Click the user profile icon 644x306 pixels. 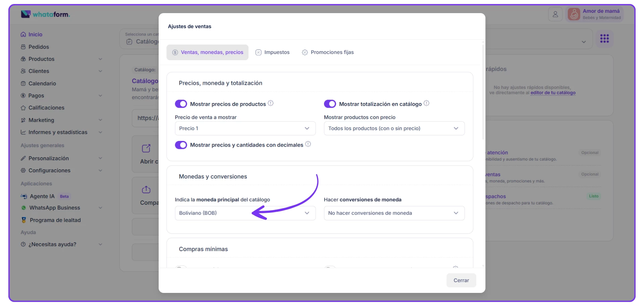pyautogui.click(x=555, y=14)
